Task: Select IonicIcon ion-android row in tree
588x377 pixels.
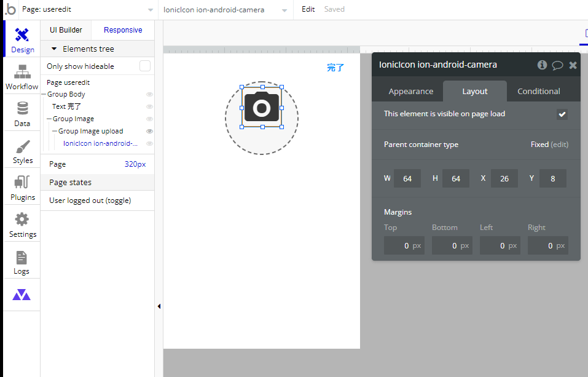Action: tap(100, 143)
